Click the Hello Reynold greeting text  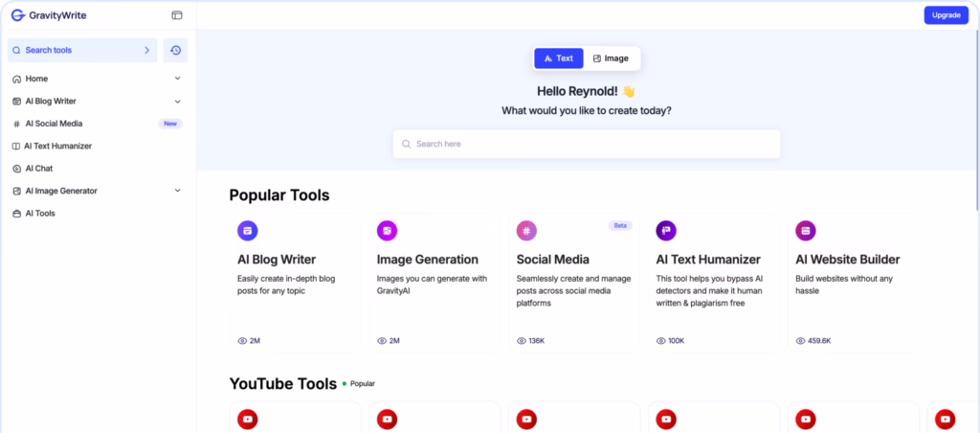[x=587, y=91]
